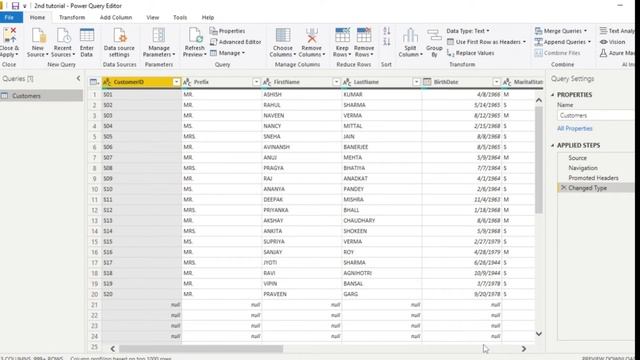Switch to the Tools tab
Image resolution: width=640 pixels, height=360 pixels.
pyautogui.click(x=180, y=18)
